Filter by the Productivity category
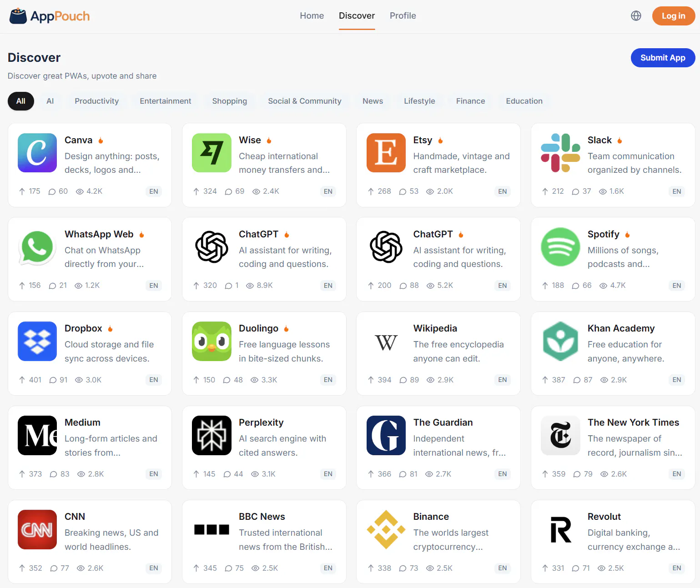700x588 pixels. [97, 101]
